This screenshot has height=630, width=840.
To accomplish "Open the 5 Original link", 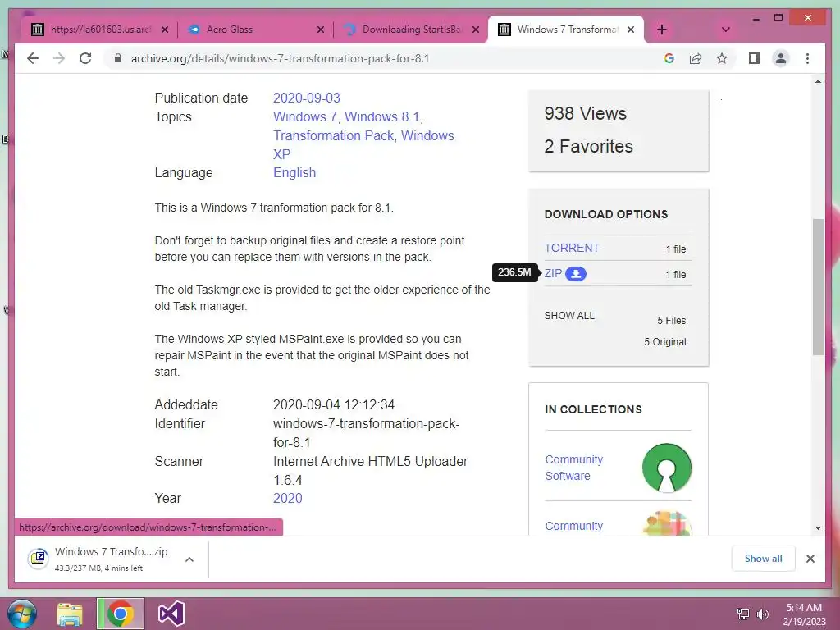I will pos(664,342).
